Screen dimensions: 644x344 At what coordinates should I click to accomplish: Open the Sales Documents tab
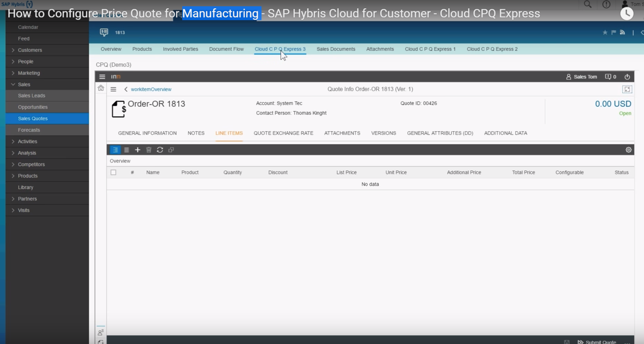click(x=336, y=49)
